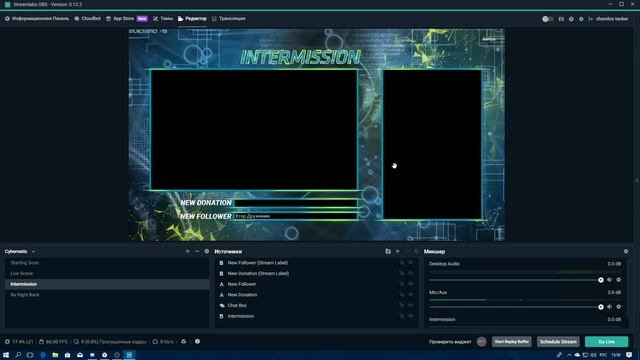640x360 pixels.
Task: Select New Donation (Stream Label) source row
Action: click(316, 273)
